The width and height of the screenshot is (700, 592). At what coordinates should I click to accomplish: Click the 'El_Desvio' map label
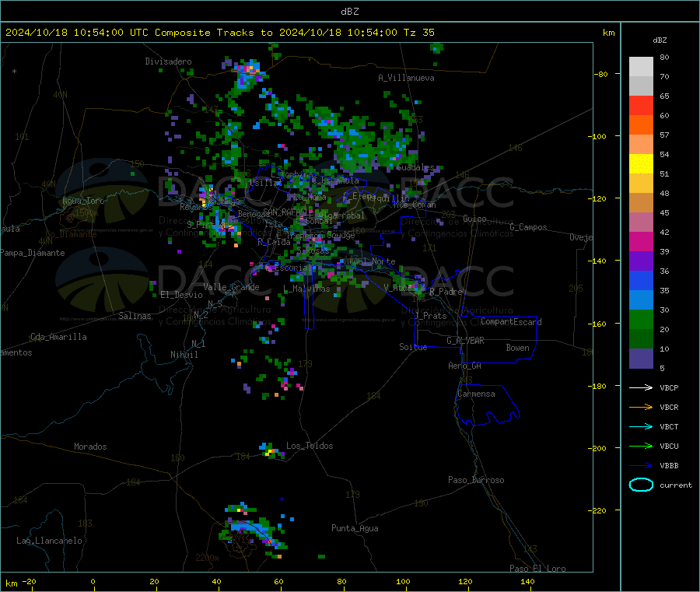tap(181, 295)
